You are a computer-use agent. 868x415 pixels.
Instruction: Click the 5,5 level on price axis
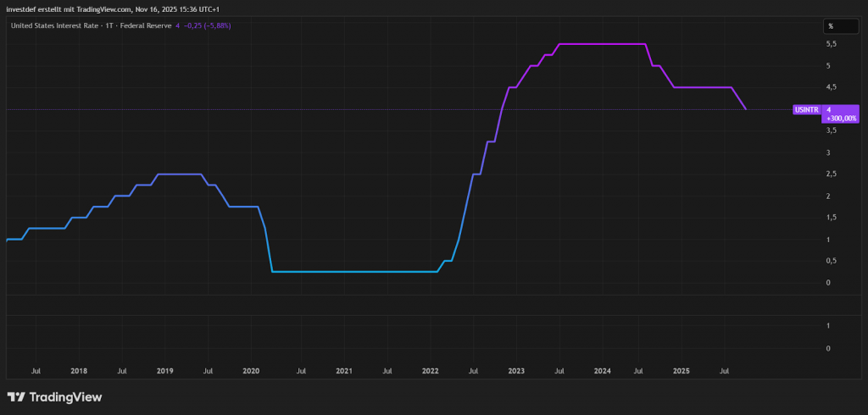(831, 44)
